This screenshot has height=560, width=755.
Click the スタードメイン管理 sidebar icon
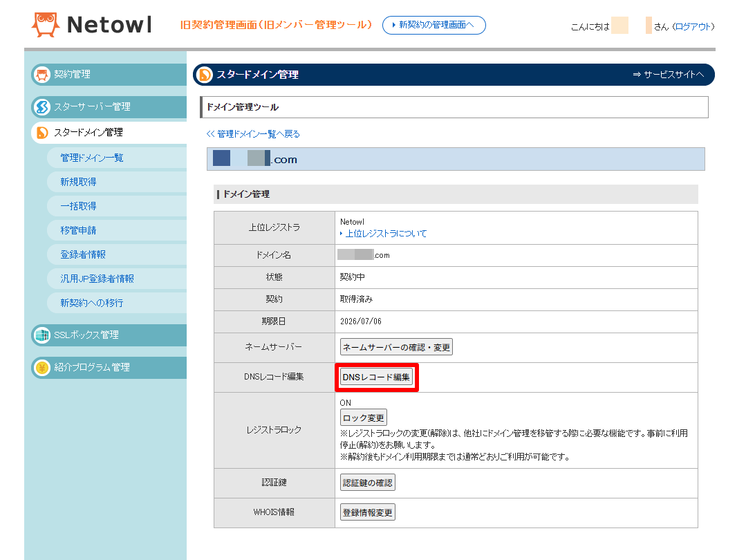[42, 132]
